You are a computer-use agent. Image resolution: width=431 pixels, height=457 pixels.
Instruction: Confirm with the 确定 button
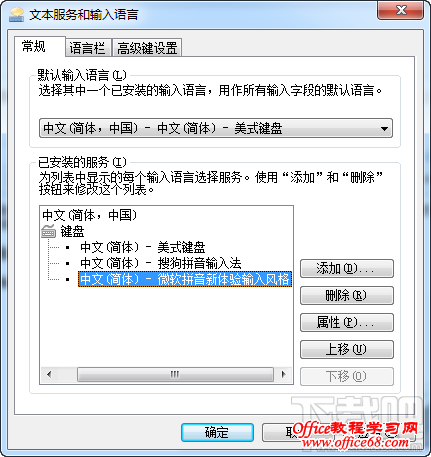pyautogui.click(x=217, y=432)
